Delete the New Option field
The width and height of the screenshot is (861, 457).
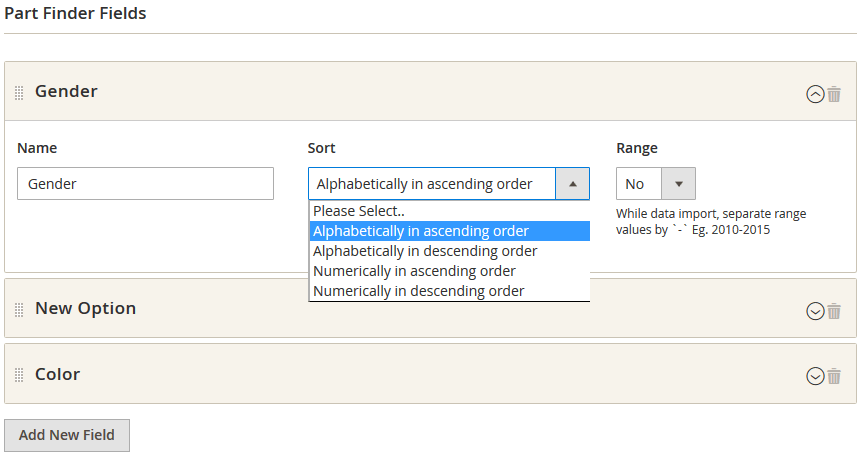(834, 310)
